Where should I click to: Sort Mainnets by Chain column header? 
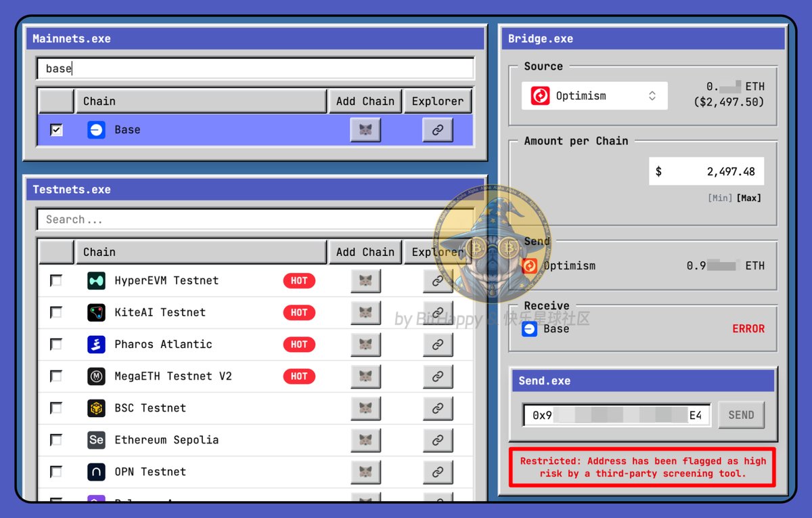201,101
